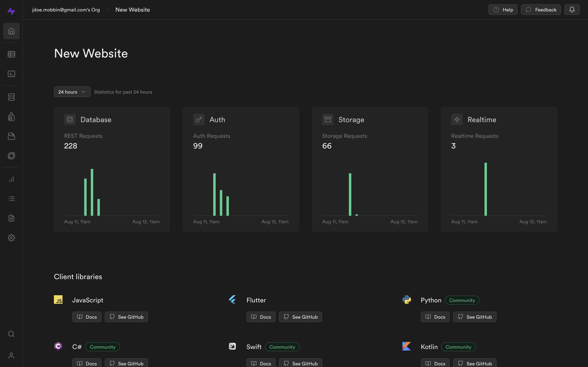
Task: Open the Authentication lock icon
Action: click(11, 117)
